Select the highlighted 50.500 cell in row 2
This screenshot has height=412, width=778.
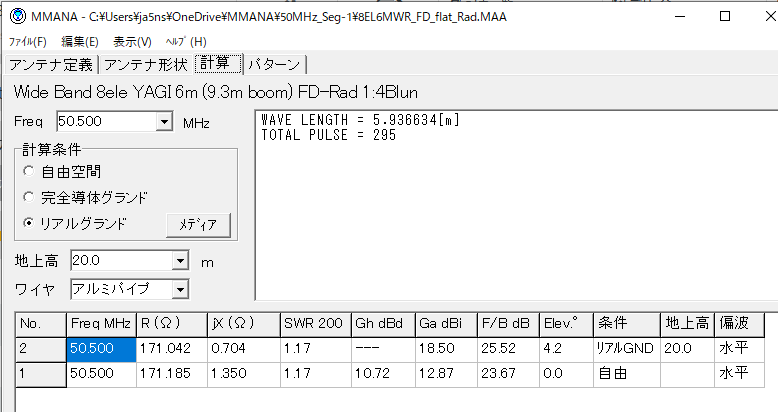pos(102,348)
